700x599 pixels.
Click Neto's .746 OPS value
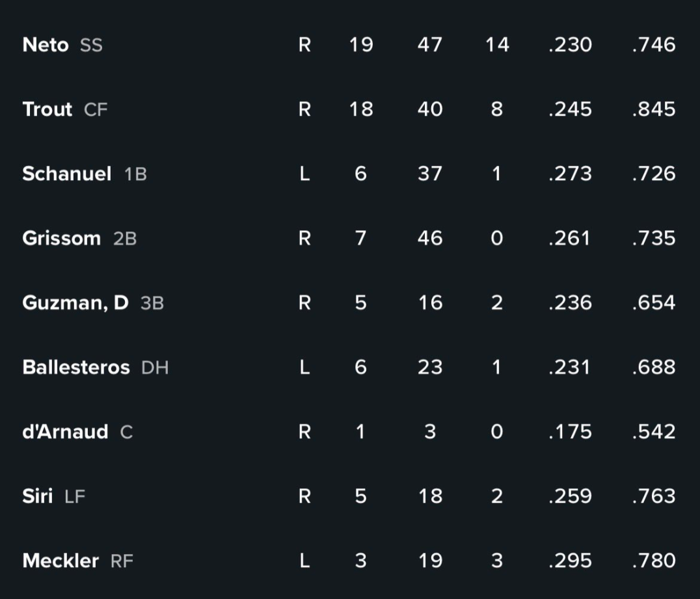click(654, 45)
